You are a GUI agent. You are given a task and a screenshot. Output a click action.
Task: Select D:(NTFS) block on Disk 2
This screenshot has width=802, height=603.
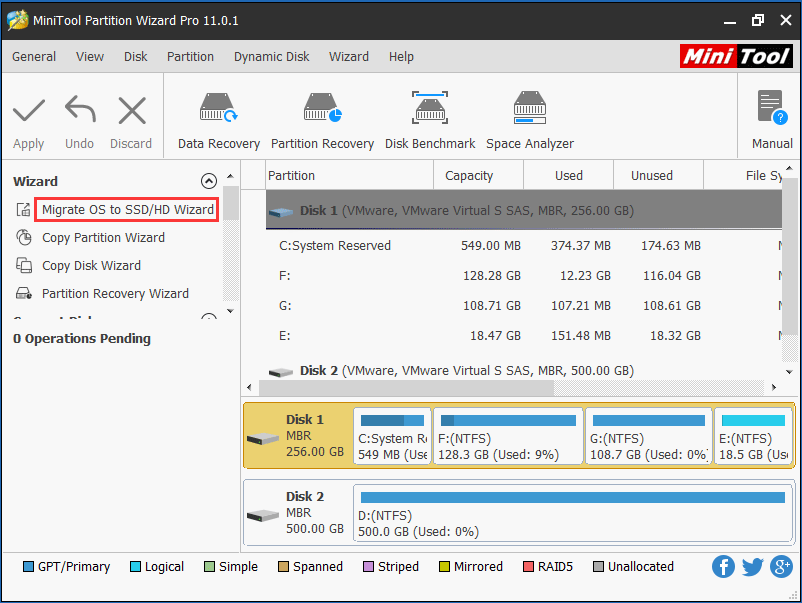click(573, 513)
